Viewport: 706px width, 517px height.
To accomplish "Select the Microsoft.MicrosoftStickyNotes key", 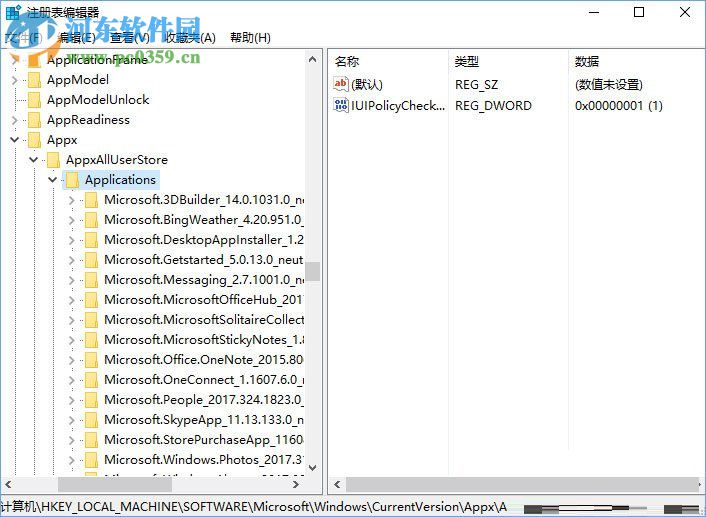I will (204, 340).
